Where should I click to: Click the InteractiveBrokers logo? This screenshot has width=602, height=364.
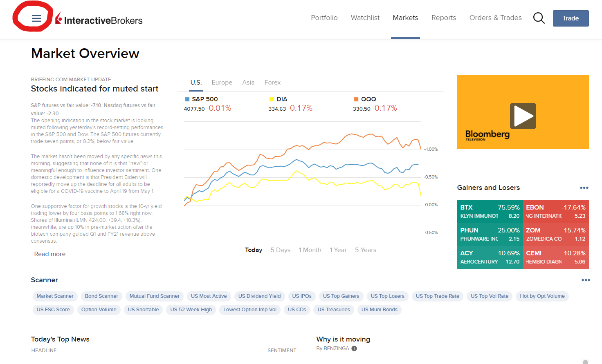click(x=99, y=19)
